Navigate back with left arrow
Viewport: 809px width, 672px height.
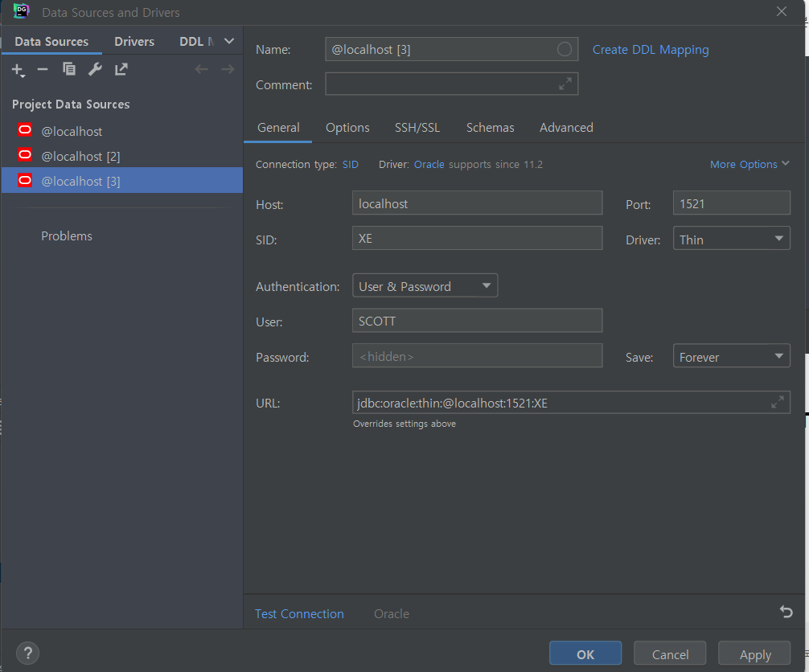[x=201, y=69]
